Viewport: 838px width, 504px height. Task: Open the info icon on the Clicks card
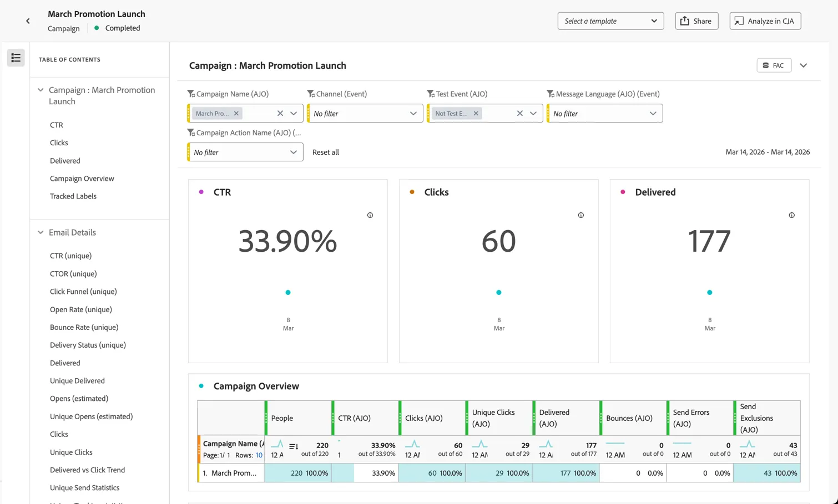tap(581, 215)
